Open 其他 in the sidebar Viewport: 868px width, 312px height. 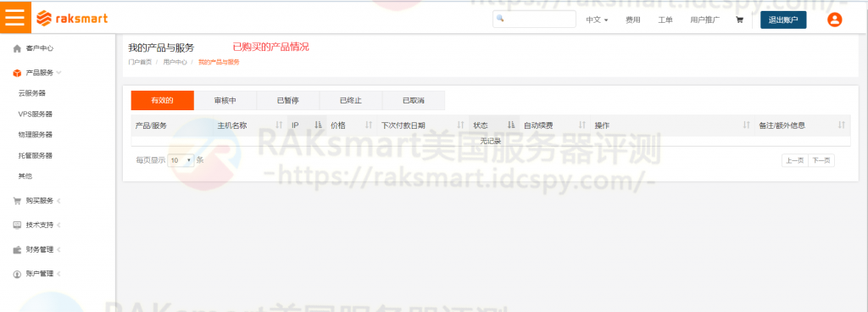click(25, 176)
